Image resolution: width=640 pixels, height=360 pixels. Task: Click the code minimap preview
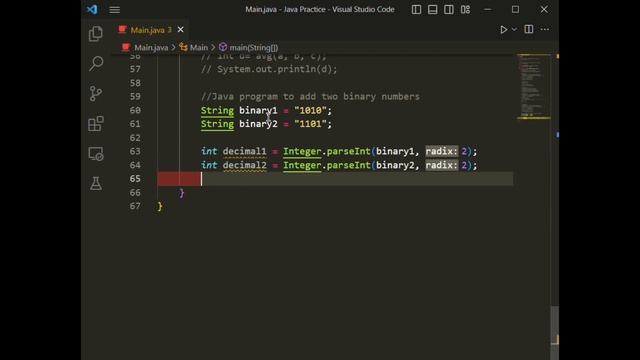pyautogui.click(x=533, y=87)
